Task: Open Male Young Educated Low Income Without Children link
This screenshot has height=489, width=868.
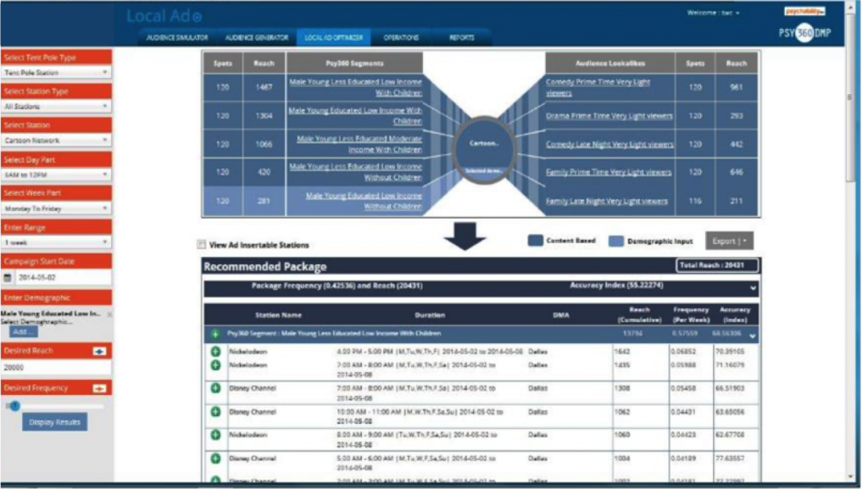Action: (364, 201)
